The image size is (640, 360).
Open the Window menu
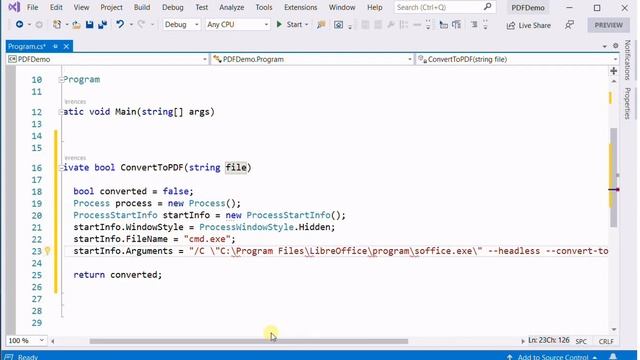342,7
